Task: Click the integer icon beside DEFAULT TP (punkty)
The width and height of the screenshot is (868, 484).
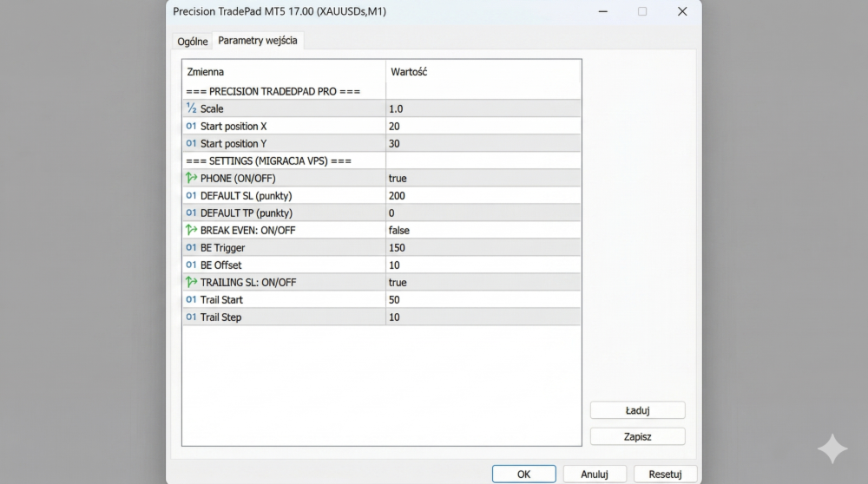Action: [191, 213]
